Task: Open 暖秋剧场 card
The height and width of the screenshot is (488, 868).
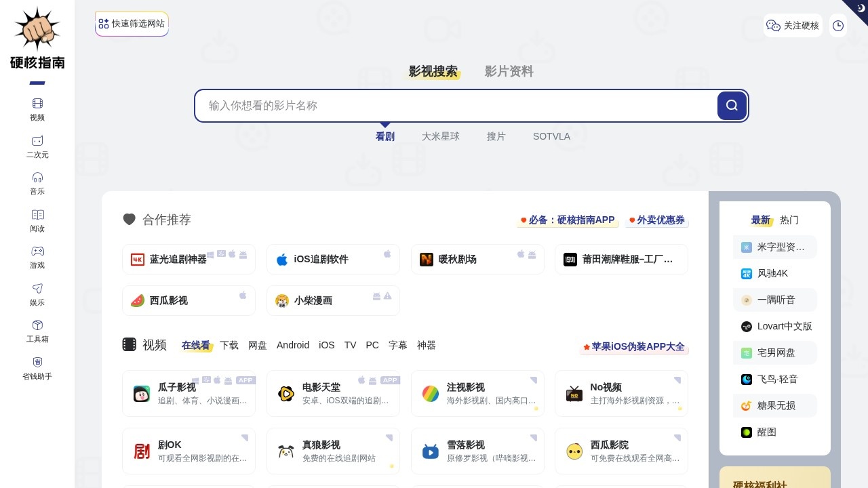Action: 477,260
